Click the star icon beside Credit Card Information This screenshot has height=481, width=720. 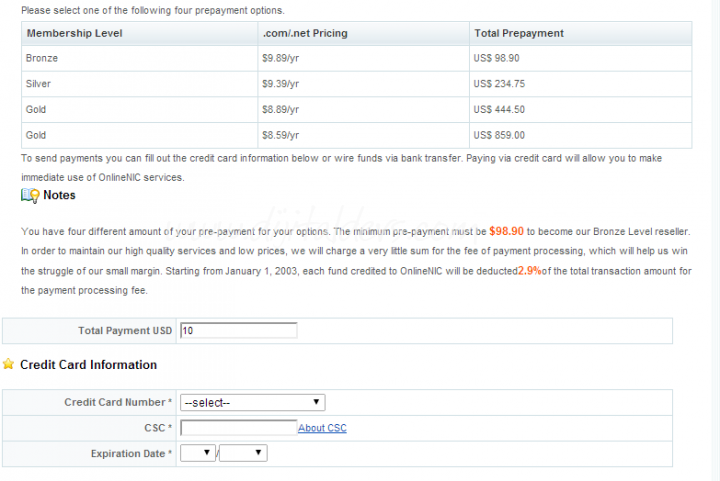pyautogui.click(x=9, y=365)
